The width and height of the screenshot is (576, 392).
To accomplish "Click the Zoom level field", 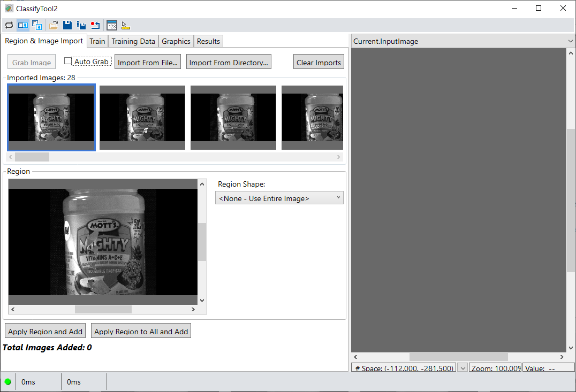I will point(495,367).
